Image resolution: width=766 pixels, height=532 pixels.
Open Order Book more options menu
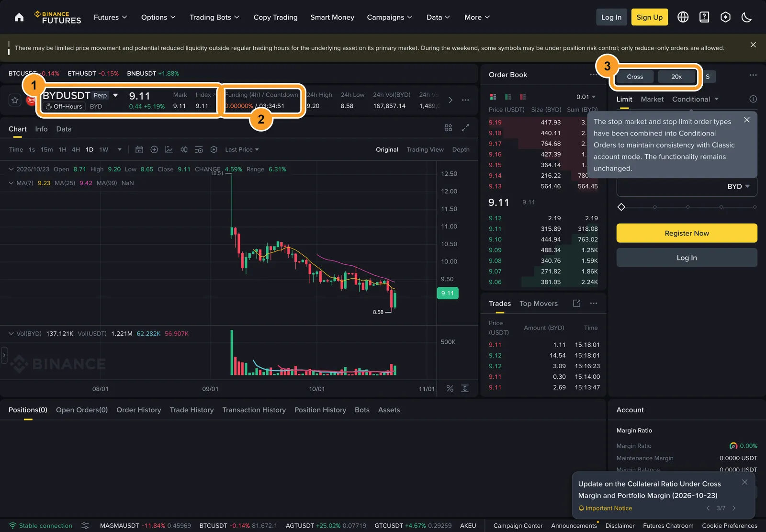(594, 75)
